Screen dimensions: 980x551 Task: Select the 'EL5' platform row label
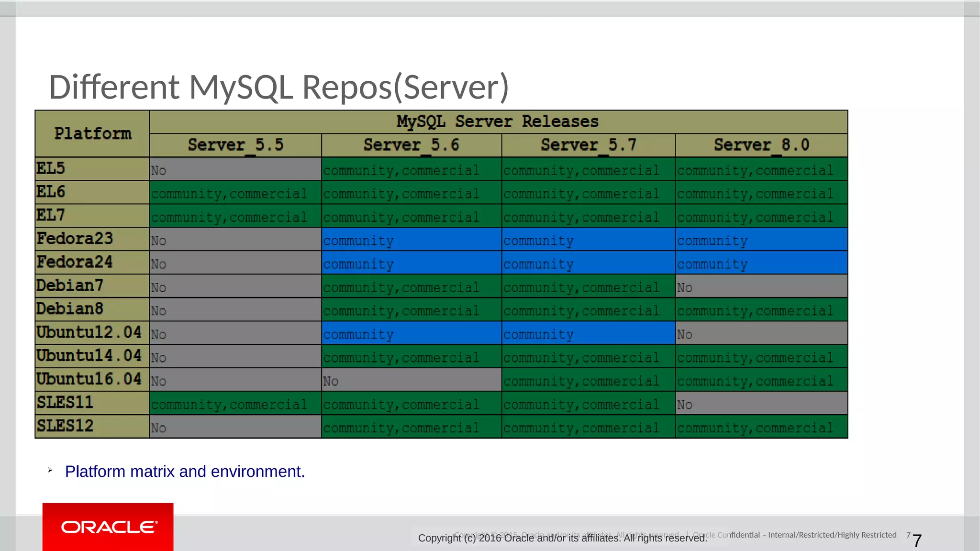click(92, 169)
